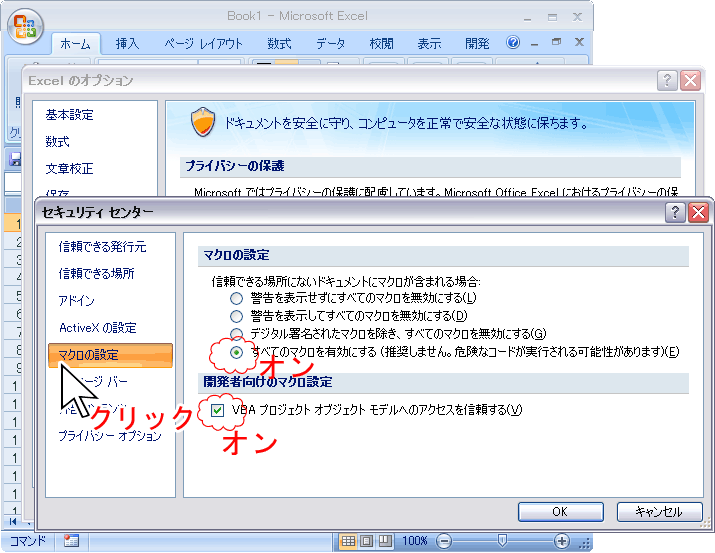Open the 表示 ribbon tab
Image resolution: width=715 pixels, height=553 pixels.
tap(429, 44)
